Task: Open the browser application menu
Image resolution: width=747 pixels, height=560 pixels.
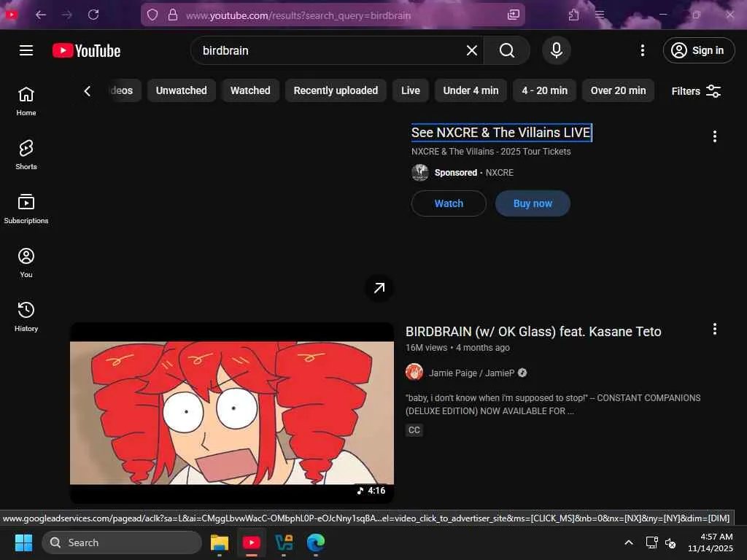Action: 600,15
